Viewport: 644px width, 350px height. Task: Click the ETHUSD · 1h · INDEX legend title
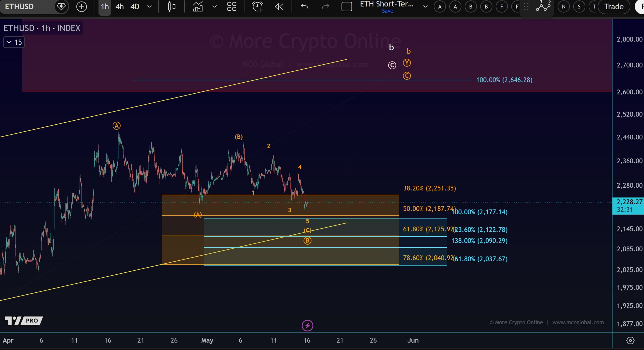pyautogui.click(x=42, y=28)
